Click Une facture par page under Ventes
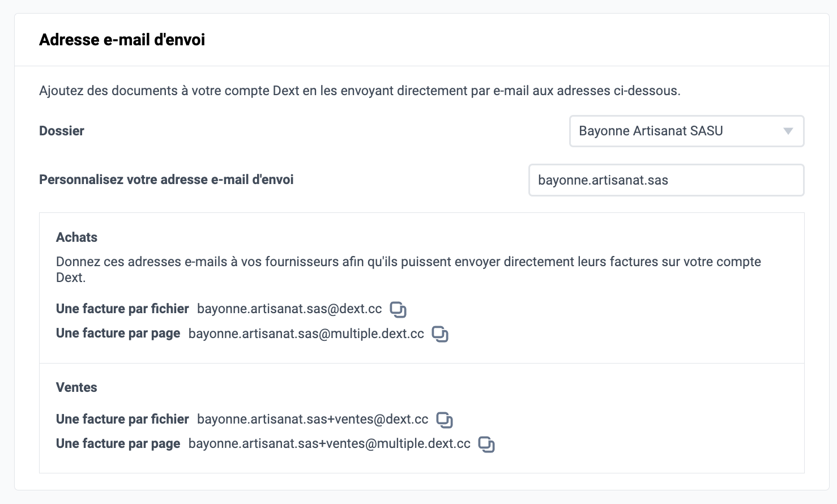 tap(118, 443)
